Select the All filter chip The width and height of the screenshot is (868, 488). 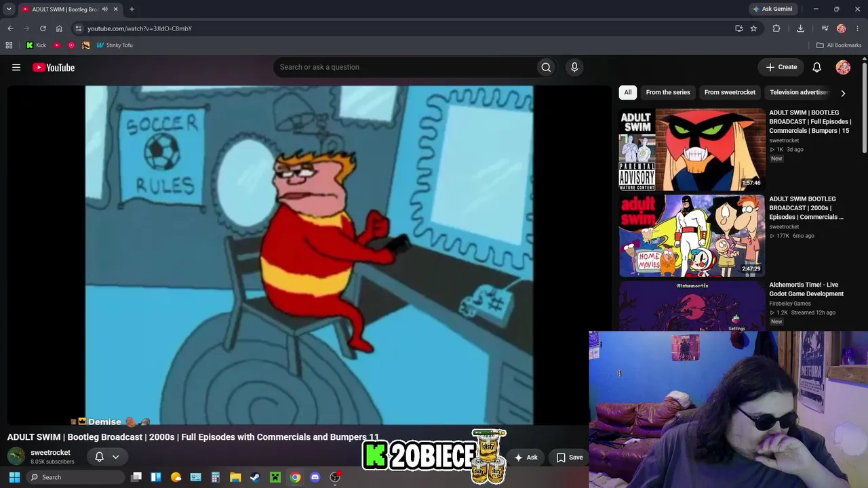[628, 92]
